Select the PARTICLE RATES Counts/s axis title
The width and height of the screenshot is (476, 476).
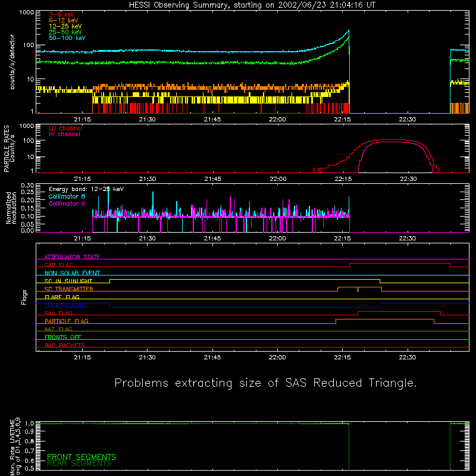[x=9, y=149]
